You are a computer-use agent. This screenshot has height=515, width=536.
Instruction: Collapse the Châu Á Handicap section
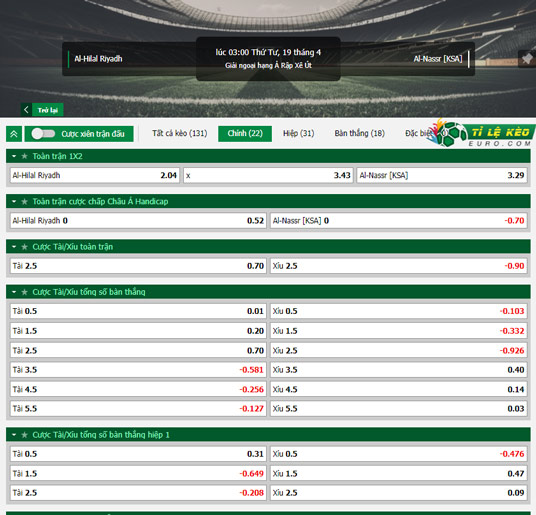(x=14, y=201)
